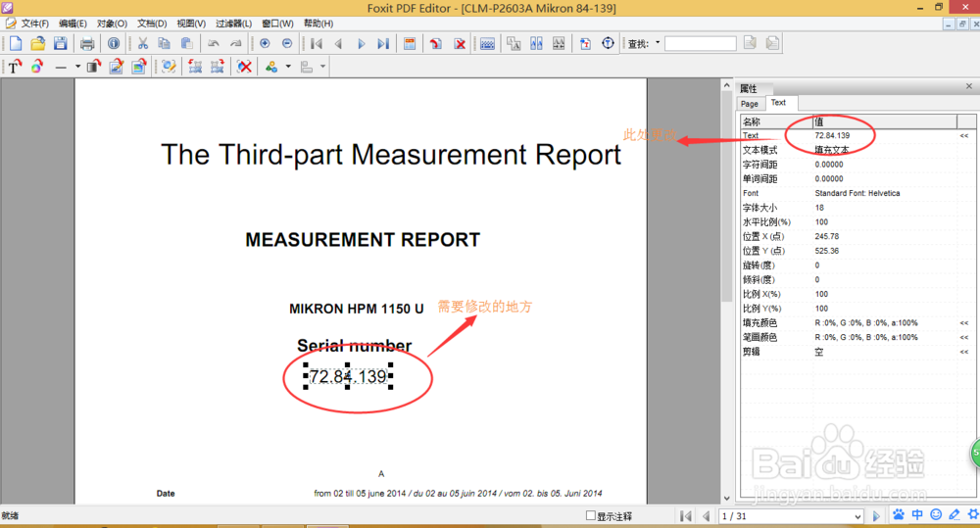
Task: Open the align objects dropdown arrow
Action: pos(323,67)
